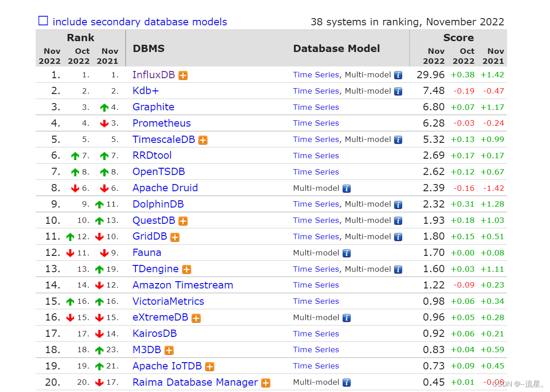Click the blue info icon in GridDB row
The width and height of the screenshot is (550, 392).
click(x=398, y=237)
